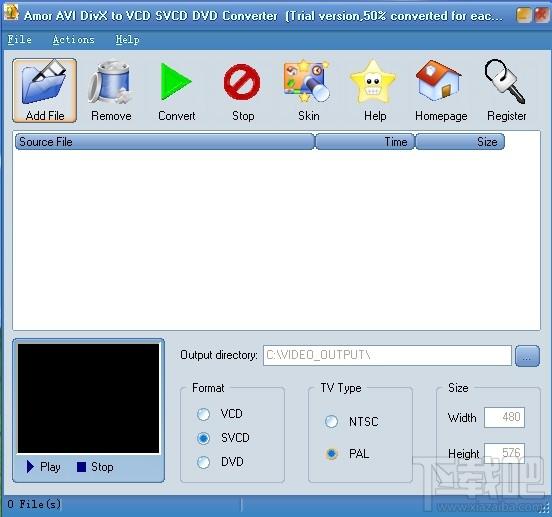Open the Help menu

(127, 39)
